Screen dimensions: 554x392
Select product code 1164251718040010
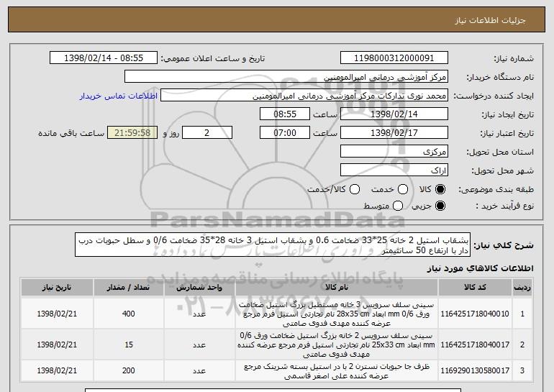(475, 314)
